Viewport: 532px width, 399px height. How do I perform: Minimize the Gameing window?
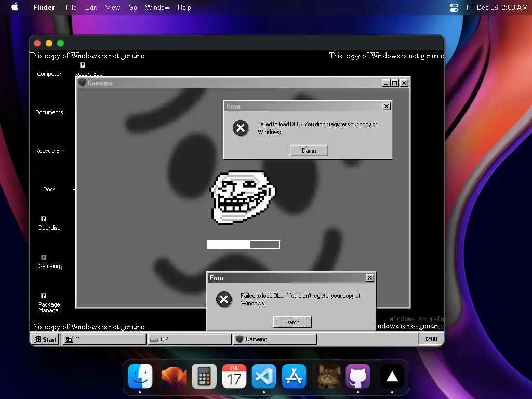tap(386, 83)
